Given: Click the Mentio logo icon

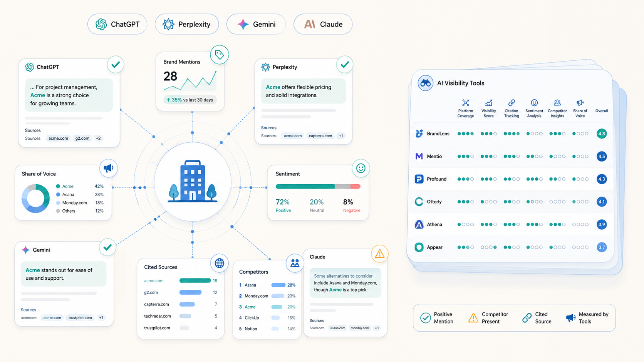Looking at the screenshot, I should click(x=419, y=156).
